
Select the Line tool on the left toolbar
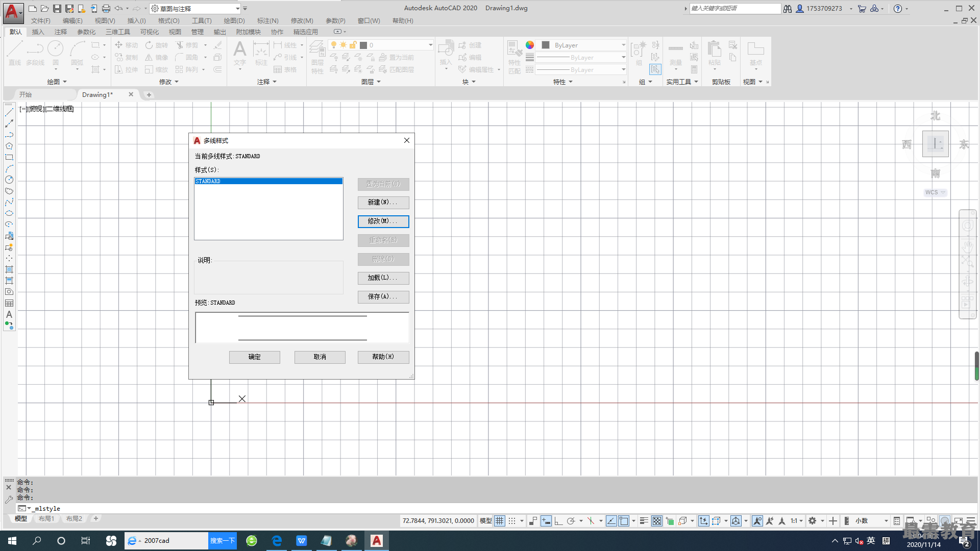click(9, 112)
